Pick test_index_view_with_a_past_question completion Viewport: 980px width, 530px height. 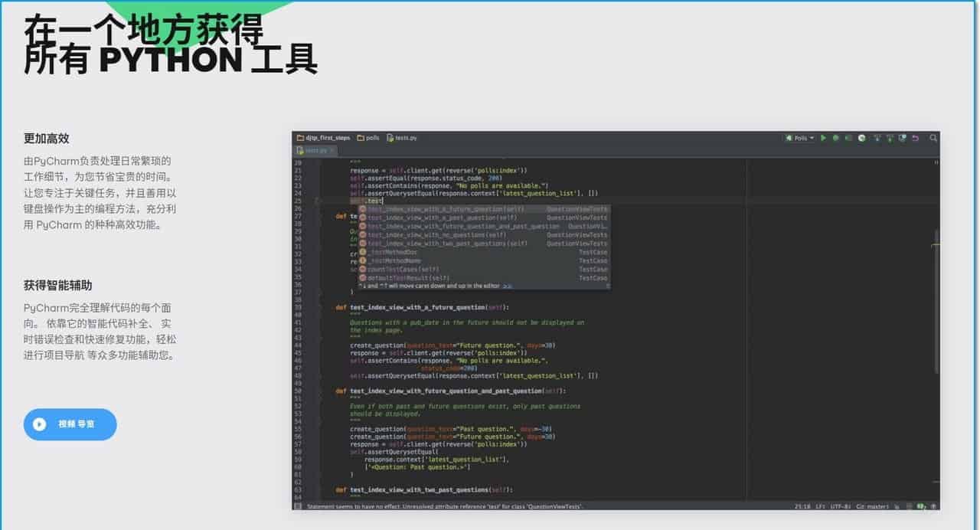click(x=484, y=218)
